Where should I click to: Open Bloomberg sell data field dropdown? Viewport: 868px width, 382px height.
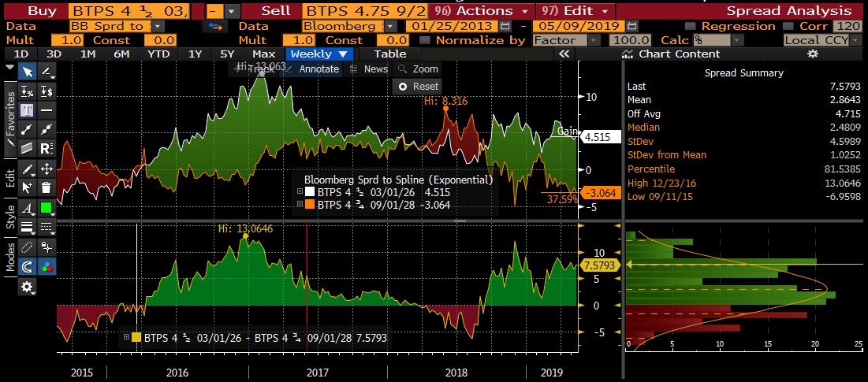[x=391, y=26]
